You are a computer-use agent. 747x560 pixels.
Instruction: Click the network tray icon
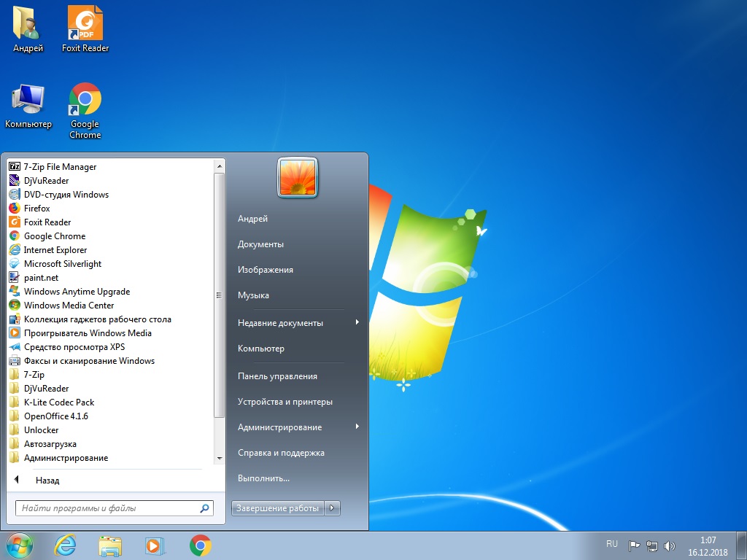pos(651,545)
